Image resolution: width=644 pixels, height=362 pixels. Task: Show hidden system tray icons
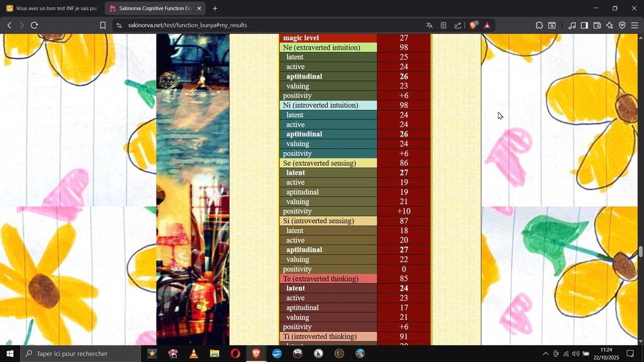pos(545,354)
